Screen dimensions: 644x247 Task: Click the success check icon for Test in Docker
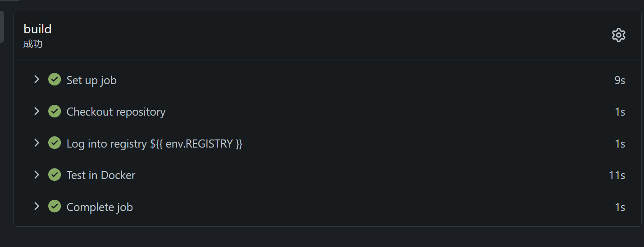pos(55,175)
